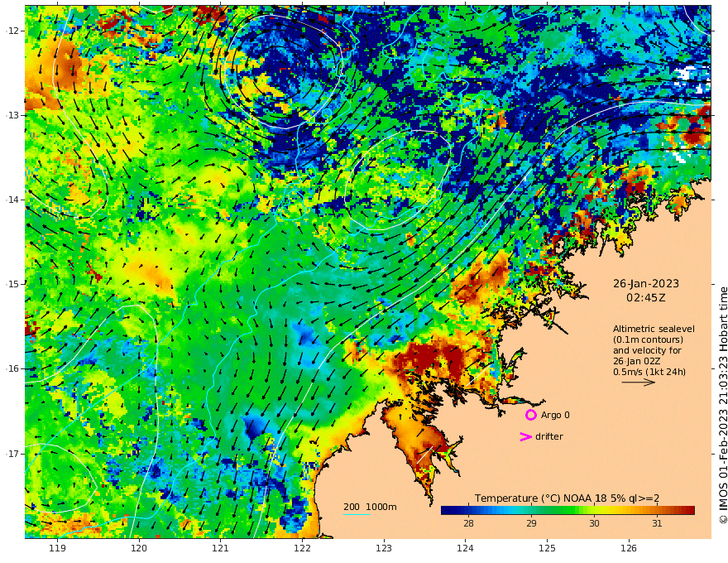Select the 31 tick on temperature scale
The width and height of the screenshot is (728, 563).
[x=657, y=523]
